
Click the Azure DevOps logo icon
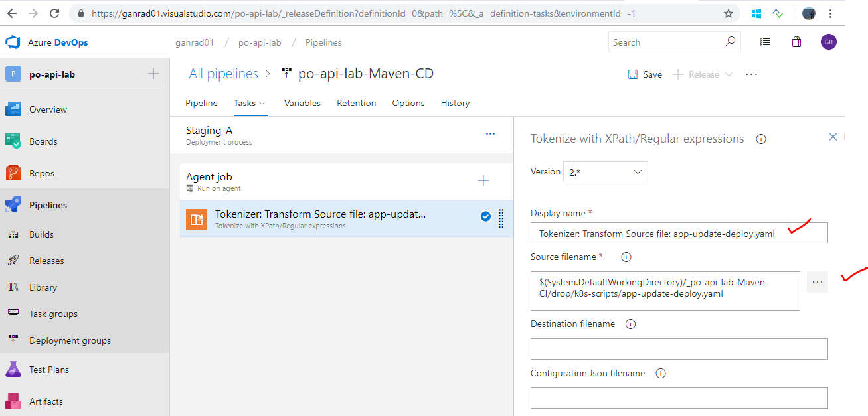tap(13, 42)
